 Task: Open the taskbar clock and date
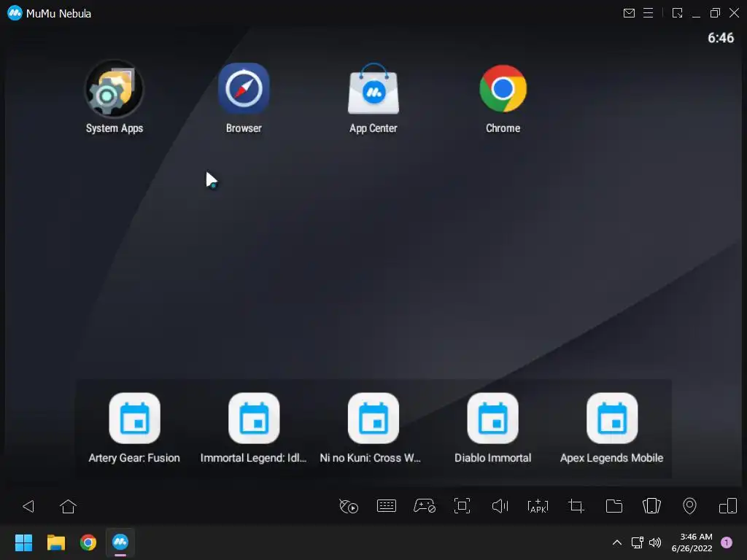(x=692, y=542)
